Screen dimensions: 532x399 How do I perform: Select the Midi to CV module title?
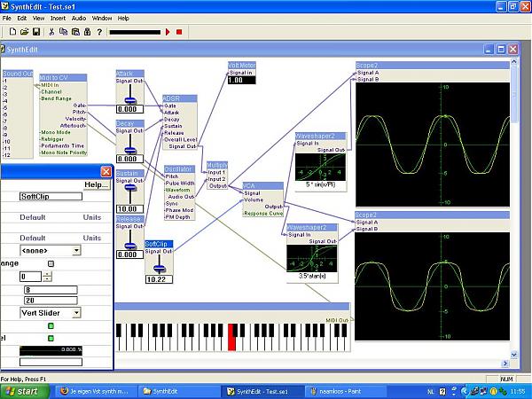(x=63, y=78)
